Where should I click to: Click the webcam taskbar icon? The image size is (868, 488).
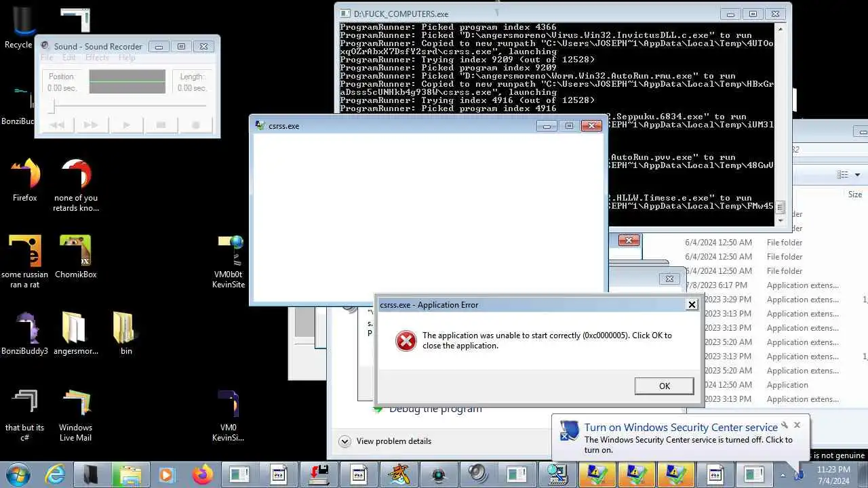pyautogui.click(x=438, y=474)
